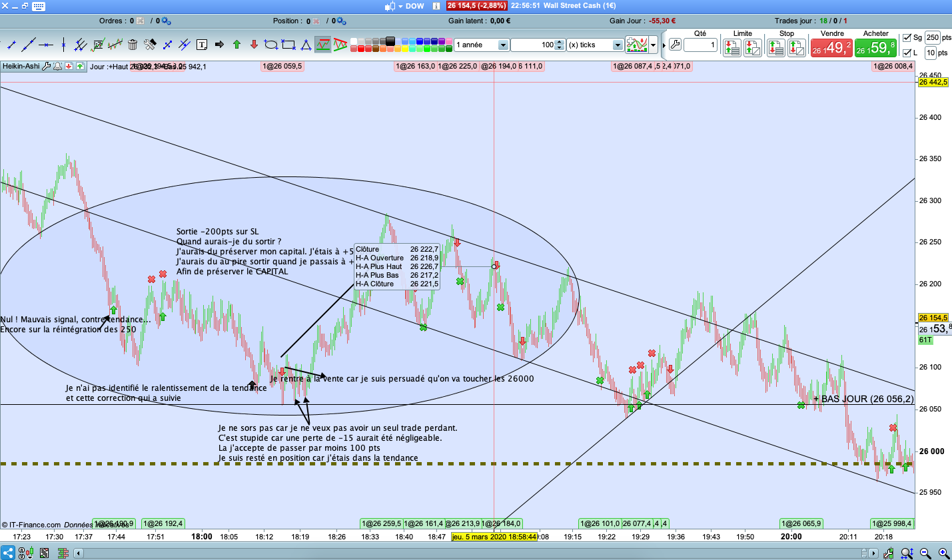
Task: Close all positions with the Position X button
Action: coord(316,21)
